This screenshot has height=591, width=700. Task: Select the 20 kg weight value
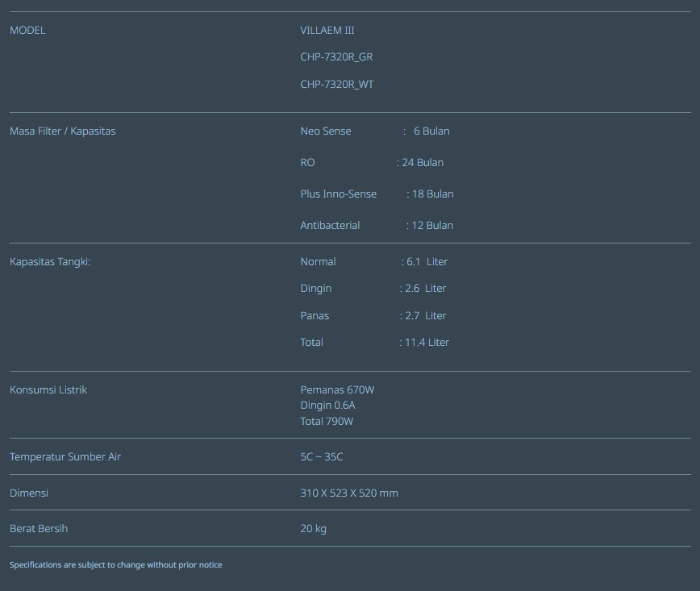point(314,529)
